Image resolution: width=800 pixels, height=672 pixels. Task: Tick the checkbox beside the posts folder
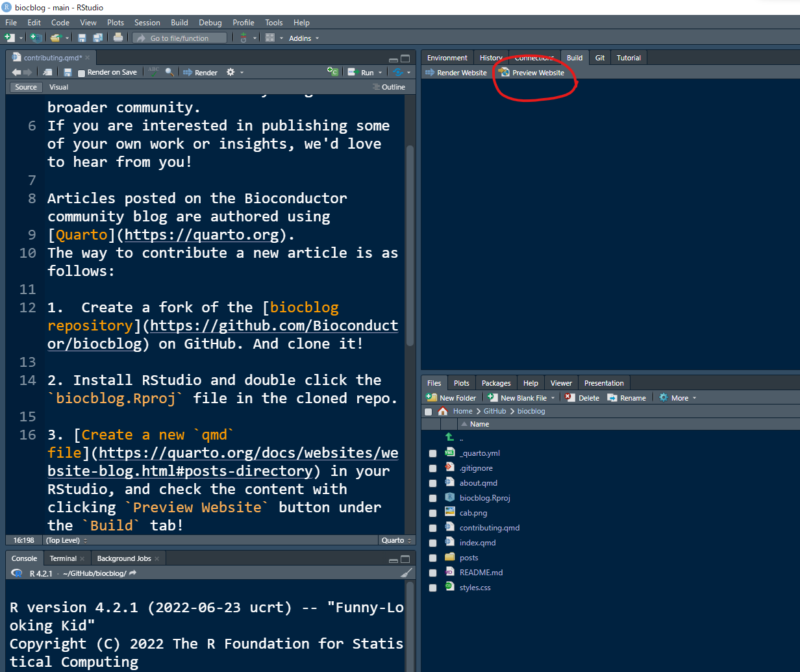coord(432,558)
